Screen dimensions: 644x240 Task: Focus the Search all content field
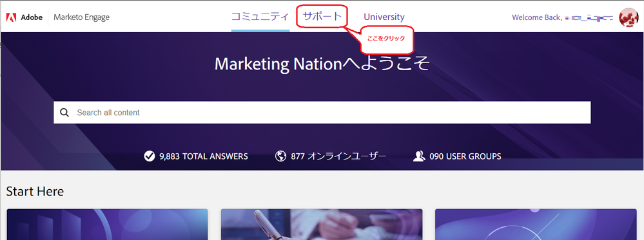pyautogui.click(x=322, y=113)
